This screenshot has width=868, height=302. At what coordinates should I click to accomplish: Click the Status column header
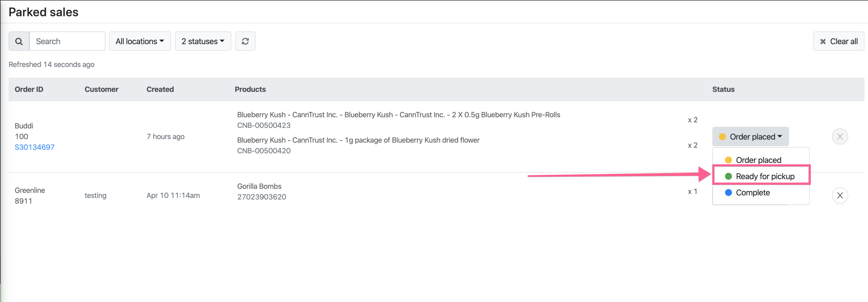coord(723,89)
